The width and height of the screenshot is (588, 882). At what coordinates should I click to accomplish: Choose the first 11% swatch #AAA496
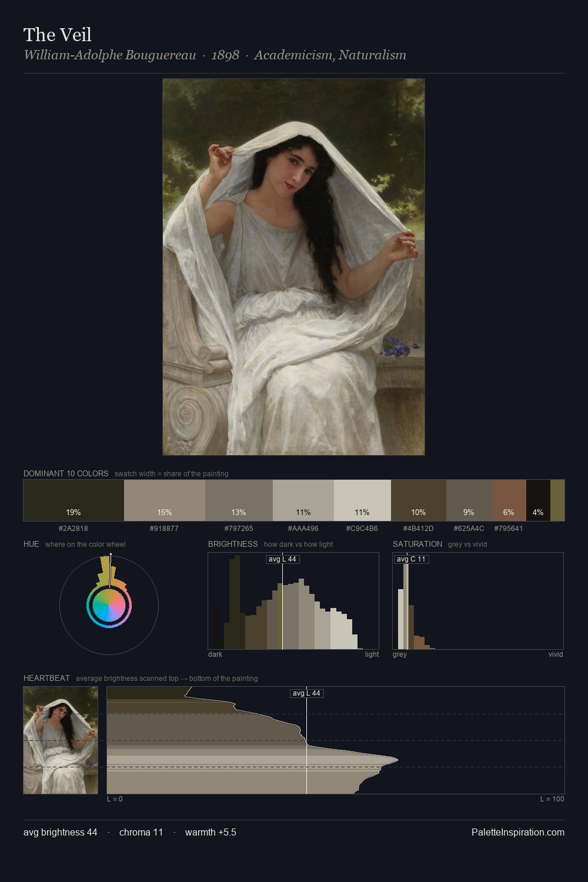click(303, 500)
